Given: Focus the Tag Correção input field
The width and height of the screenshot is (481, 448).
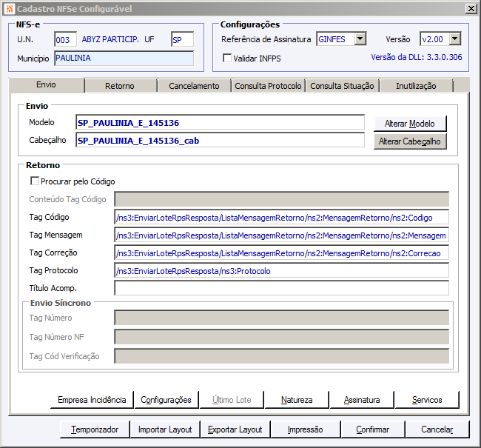Looking at the screenshot, I should 282,253.
